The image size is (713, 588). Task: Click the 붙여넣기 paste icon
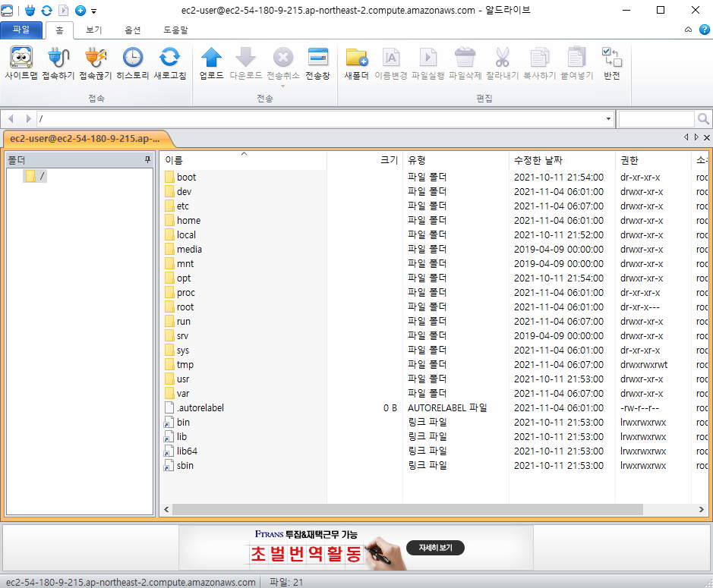576,63
